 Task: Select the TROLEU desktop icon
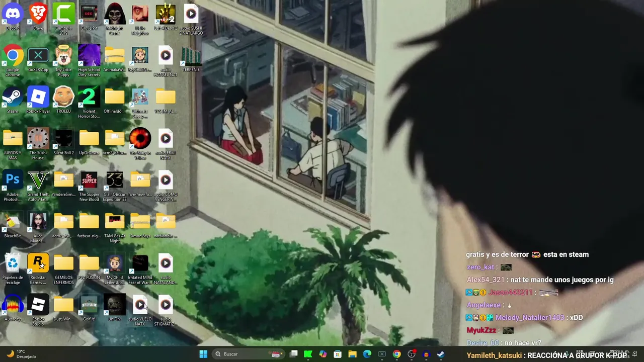coord(63,101)
